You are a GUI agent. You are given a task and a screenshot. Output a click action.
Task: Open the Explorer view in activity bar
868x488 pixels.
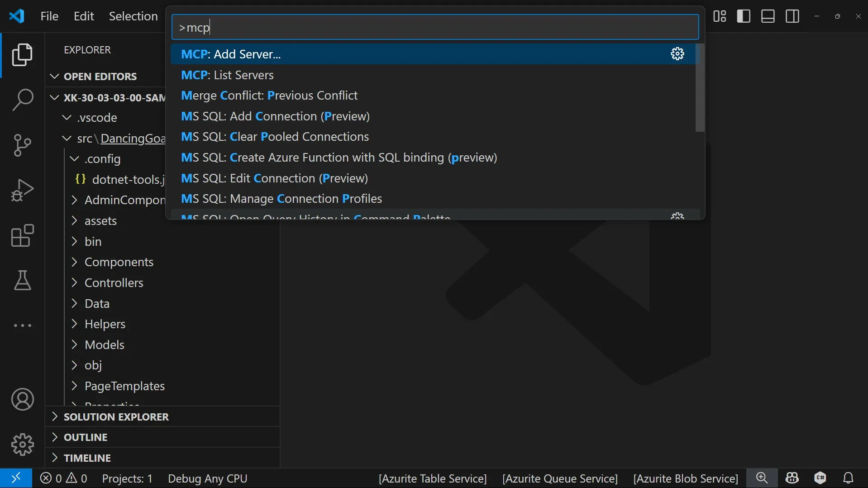coord(22,55)
